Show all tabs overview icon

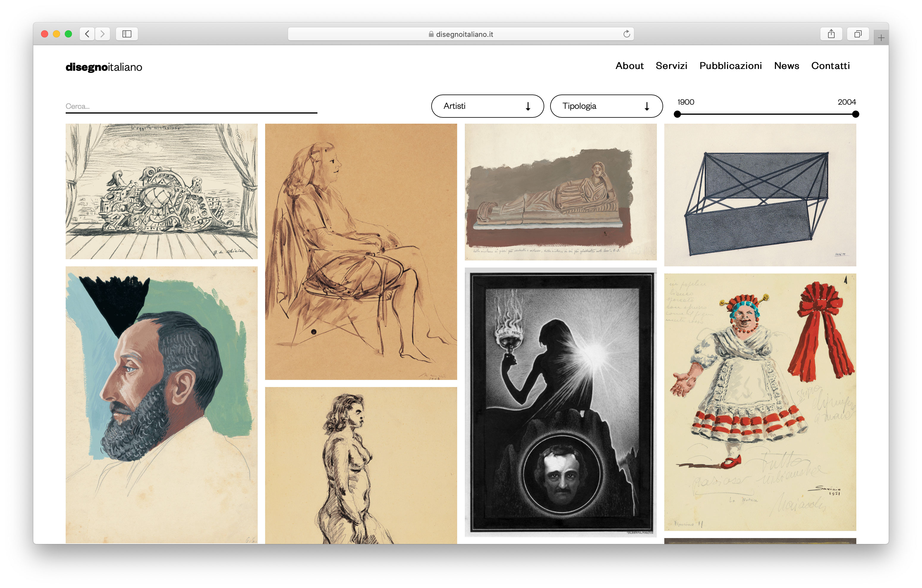point(858,34)
